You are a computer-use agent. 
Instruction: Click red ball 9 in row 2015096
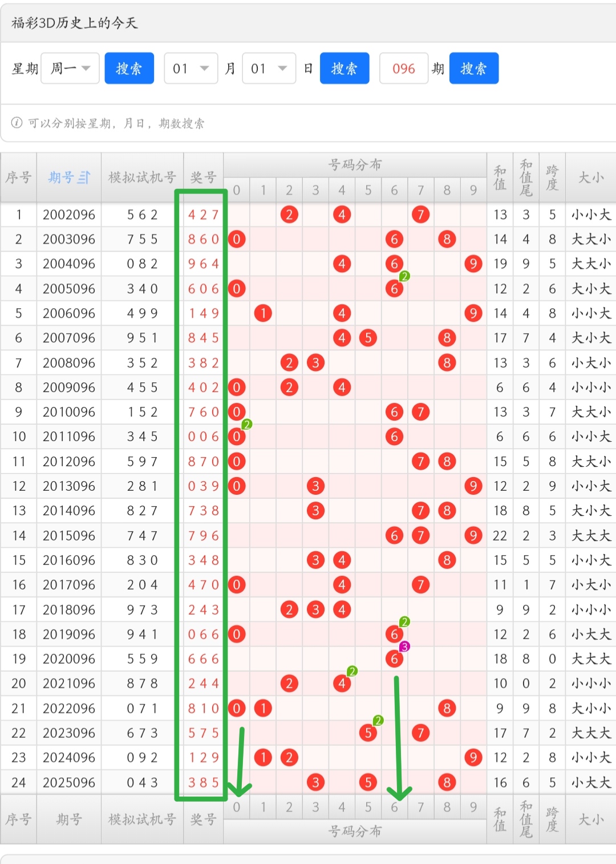pyautogui.click(x=473, y=535)
